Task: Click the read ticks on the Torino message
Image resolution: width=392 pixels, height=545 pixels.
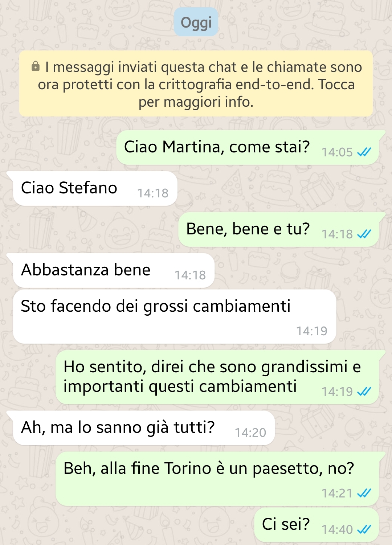Action: click(364, 493)
